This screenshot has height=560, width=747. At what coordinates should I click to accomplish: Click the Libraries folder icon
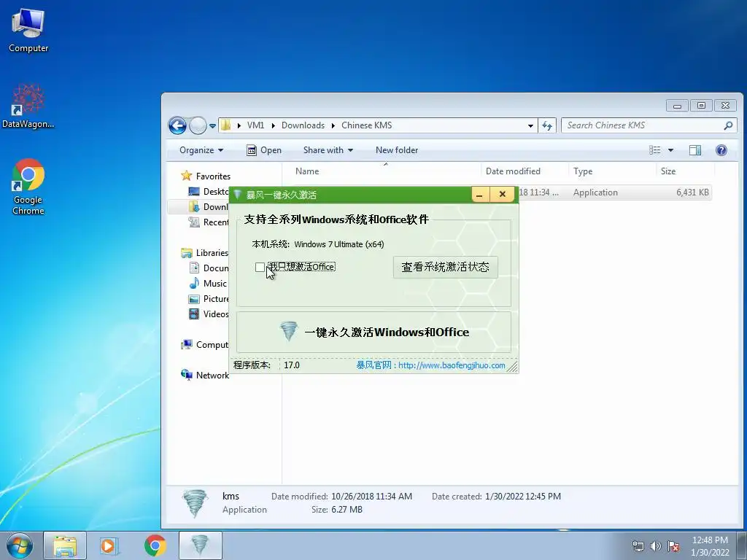pos(186,253)
